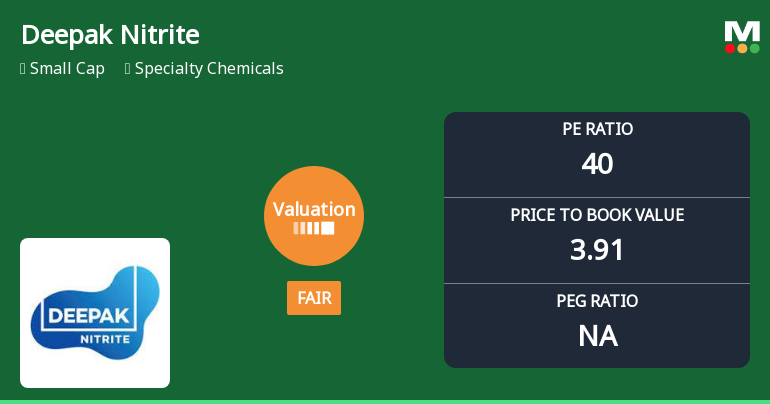This screenshot has height=404, width=770.
Task: Click the green dot under M logo
Action: tap(754, 48)
